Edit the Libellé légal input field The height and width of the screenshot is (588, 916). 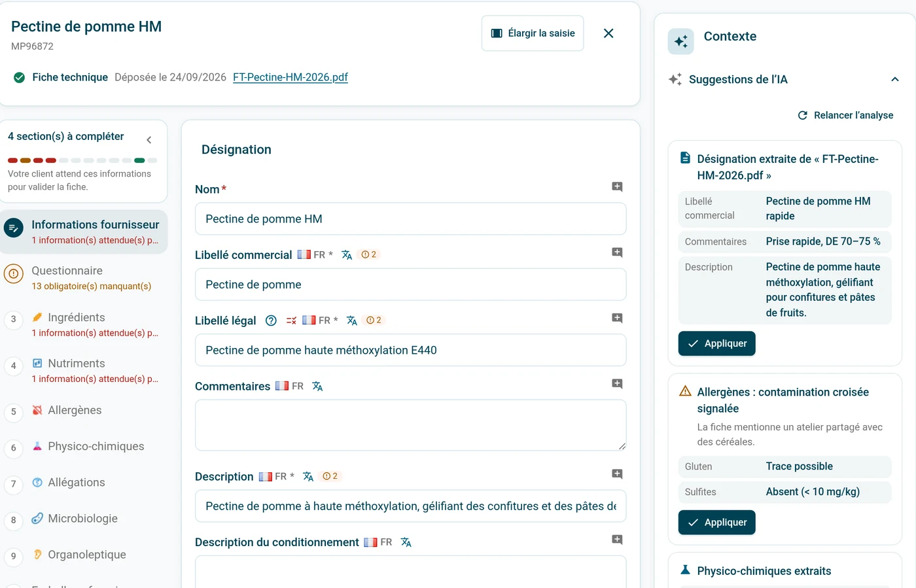pos(410,351)
